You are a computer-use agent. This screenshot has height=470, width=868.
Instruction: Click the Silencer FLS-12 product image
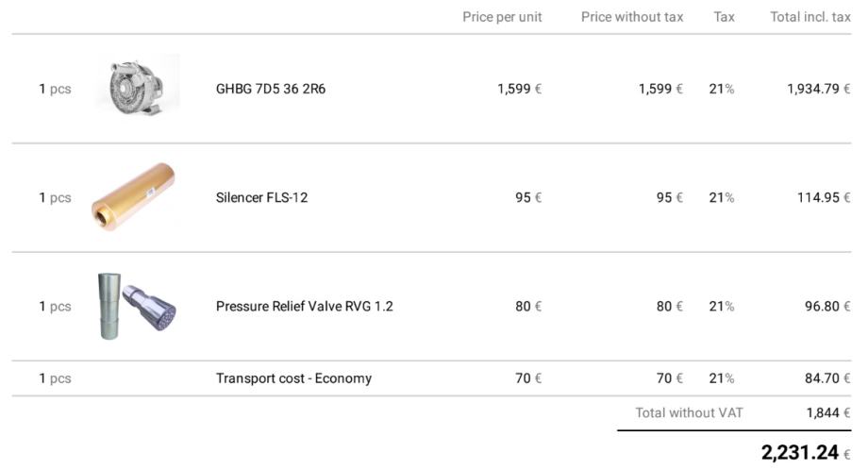click(x=134, y=198)
